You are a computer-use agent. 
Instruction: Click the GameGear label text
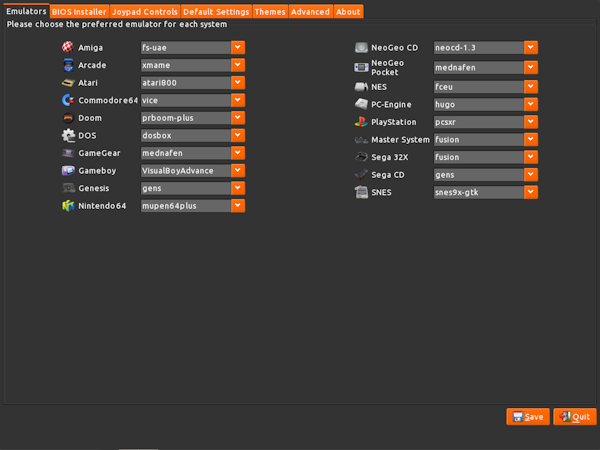99,153
